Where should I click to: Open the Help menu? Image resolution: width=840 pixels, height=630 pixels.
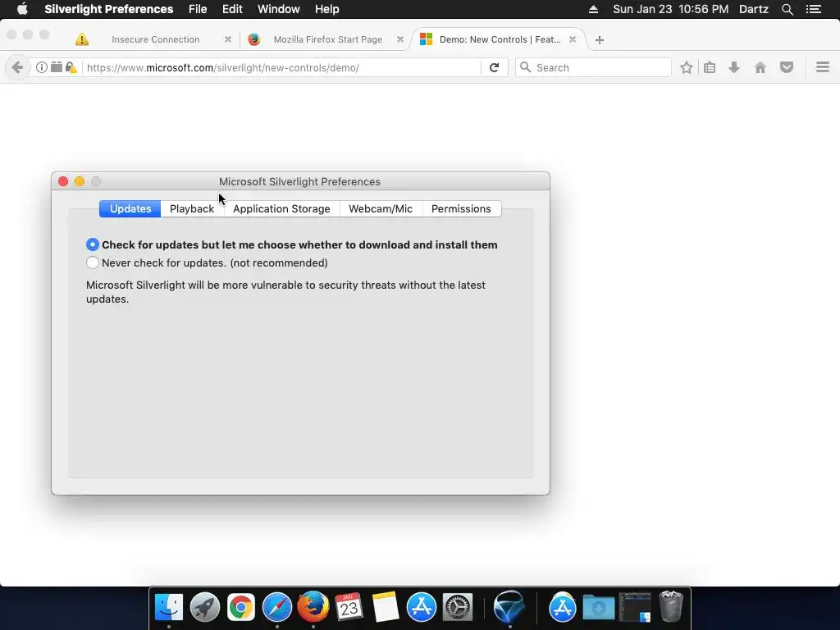tap(326, 9)
